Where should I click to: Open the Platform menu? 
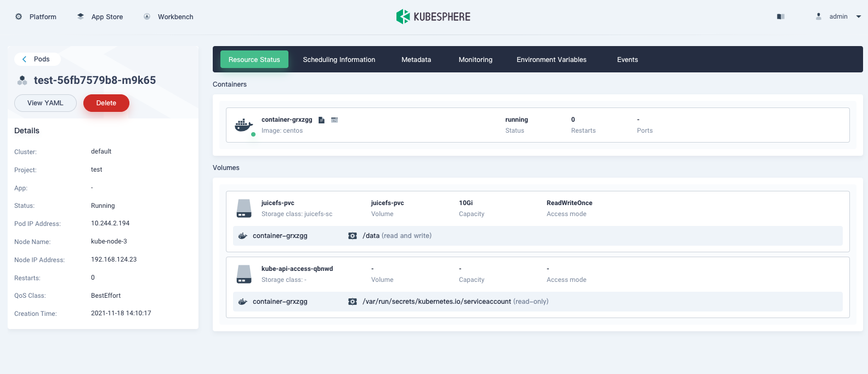point(43,17)
